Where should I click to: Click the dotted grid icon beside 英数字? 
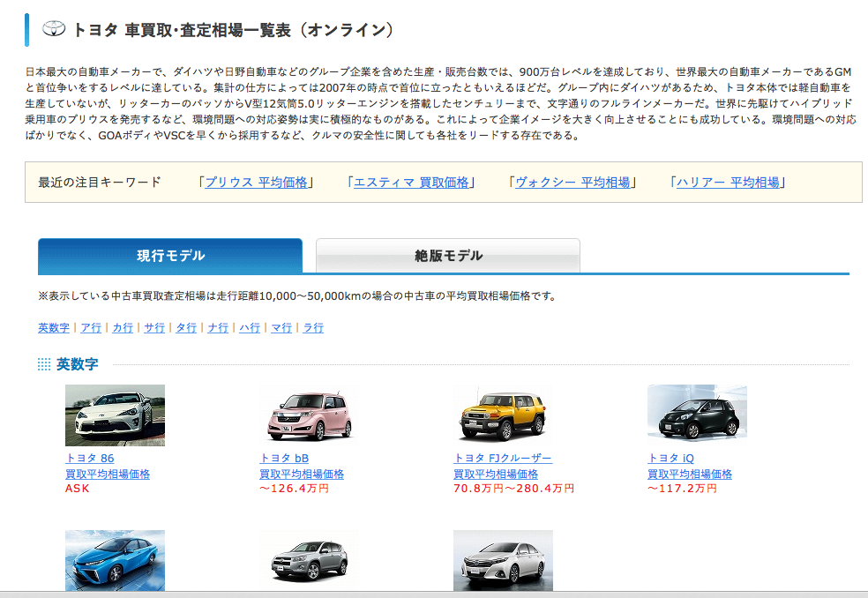[44, 364]
